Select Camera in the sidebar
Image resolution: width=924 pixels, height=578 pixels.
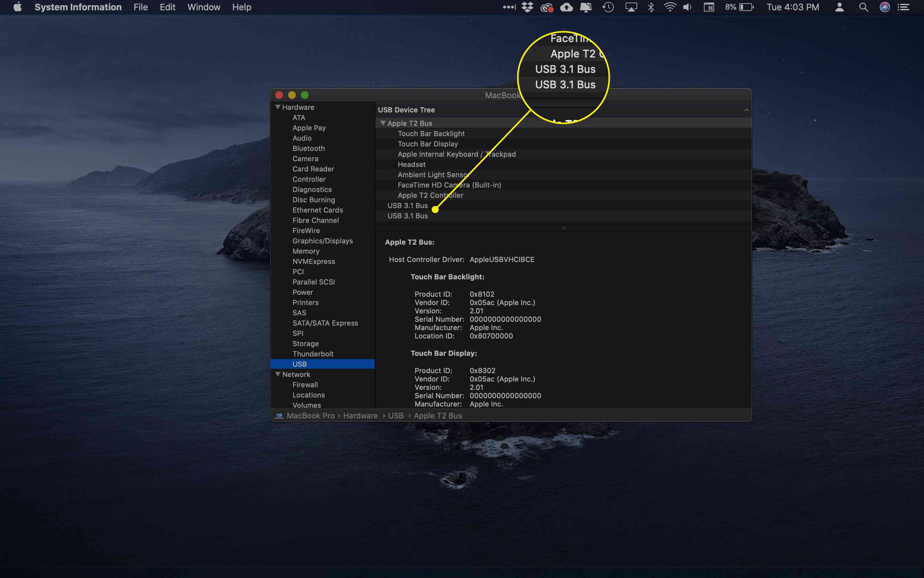[x=305, y=159]
